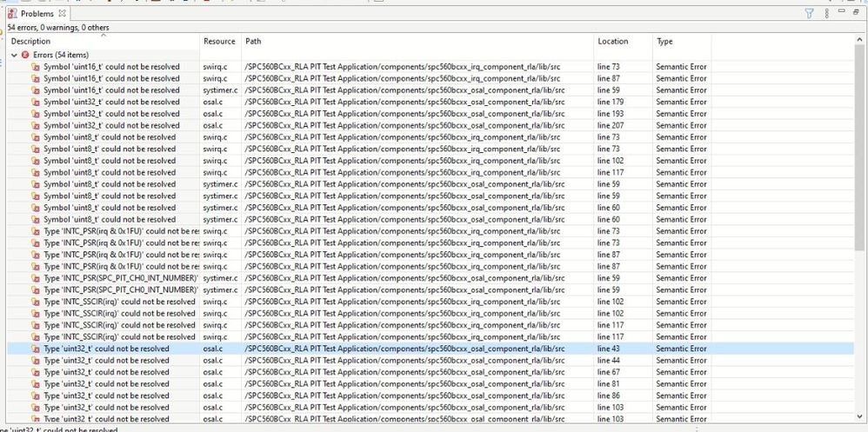Image resolution: width=868 pixels, height=432 pixels.
Task: Click error icon for Type 'uint32_t' line 44
Action: coord(36,360)
